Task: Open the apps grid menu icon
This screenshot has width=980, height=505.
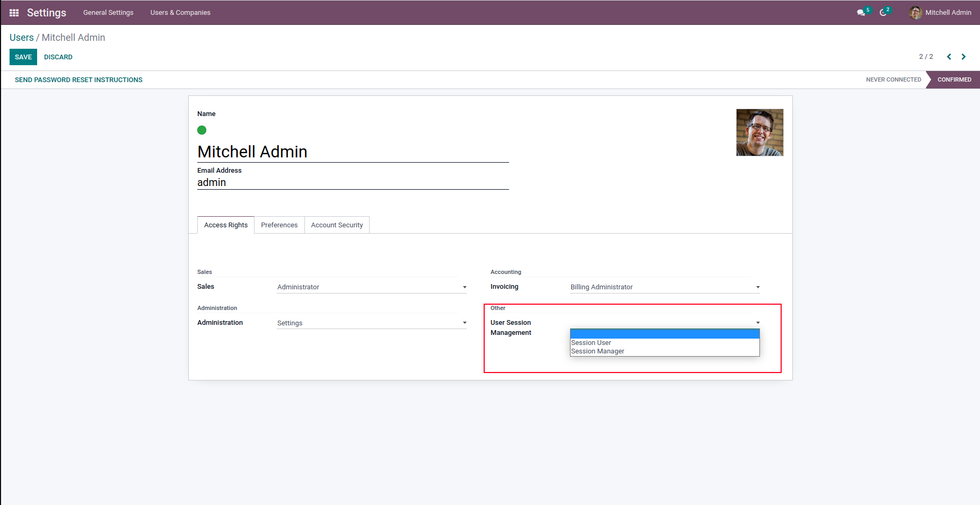Action: (x=14, y=13)
